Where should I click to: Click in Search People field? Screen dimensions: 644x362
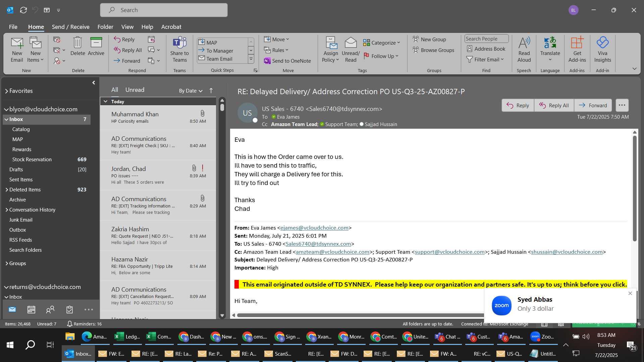(486, 39)
